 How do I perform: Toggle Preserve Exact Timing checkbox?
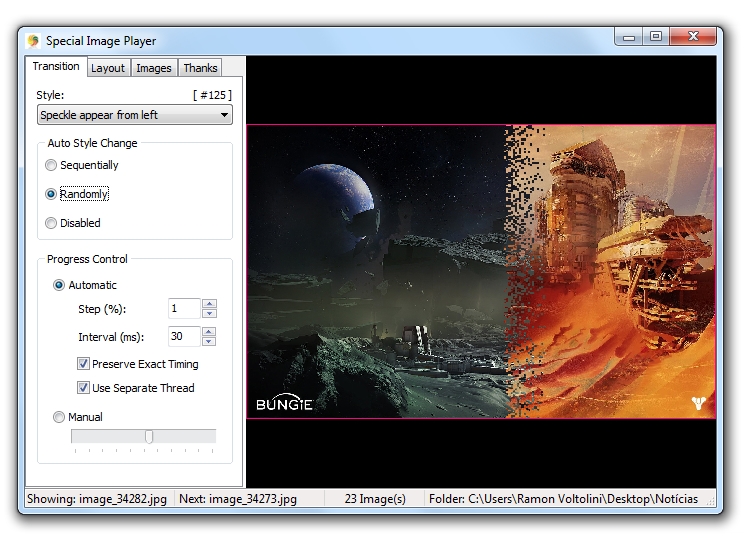(83, 364)
